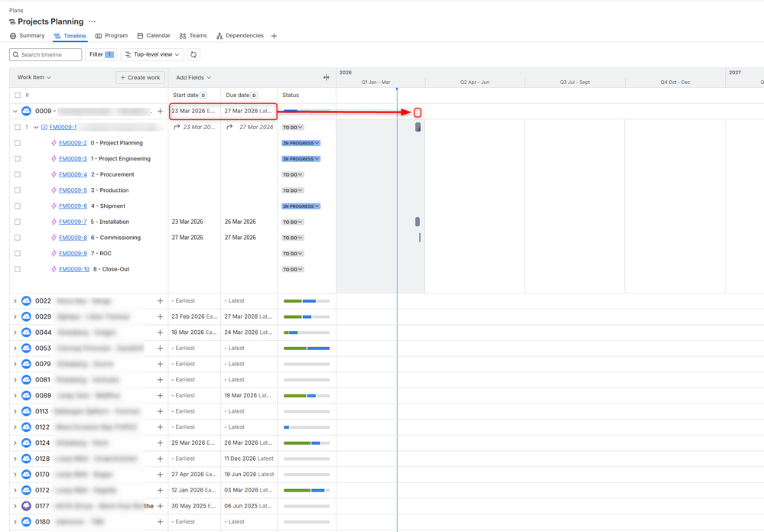Click the Projects Planning plan icon
The width and height of the screenshot is (764, 532).
(12, 22)
